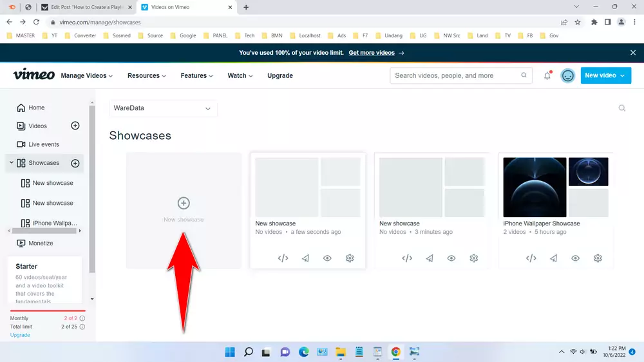Click Upgrade link under limits

pyautogui.click(x=20, y=335)
